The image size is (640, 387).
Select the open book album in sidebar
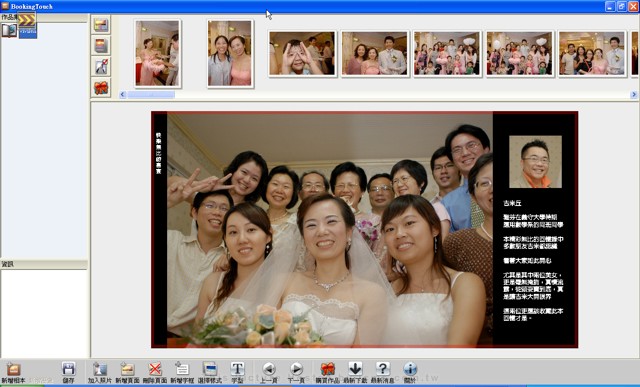(9, 30)
